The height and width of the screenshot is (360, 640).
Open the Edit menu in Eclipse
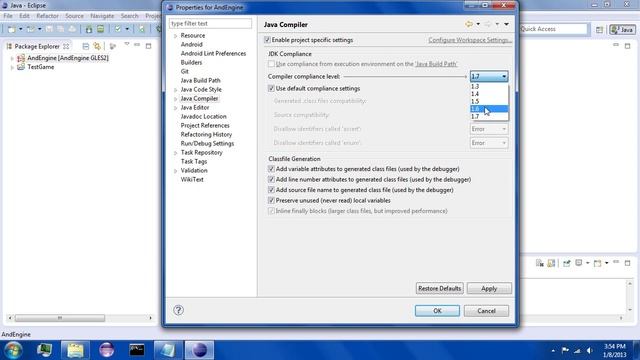click(24, 16)
